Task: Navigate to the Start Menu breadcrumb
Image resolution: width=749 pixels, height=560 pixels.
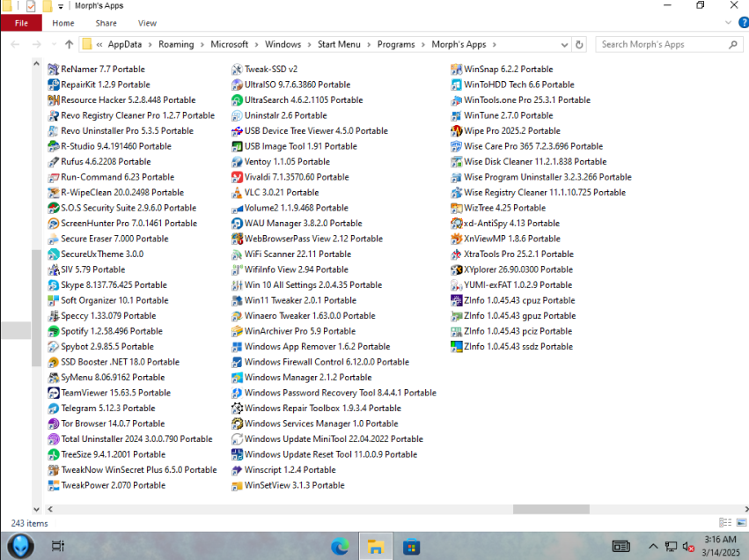Action: (339, 44)
